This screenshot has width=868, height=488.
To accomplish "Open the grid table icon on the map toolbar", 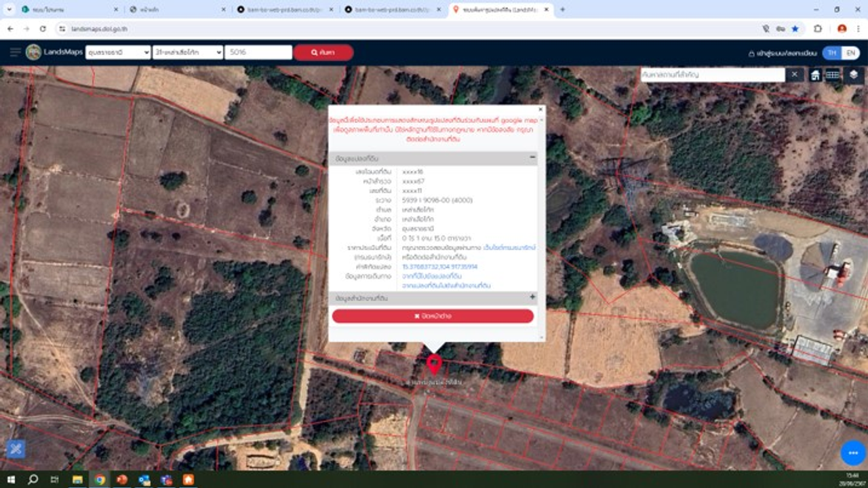I will 833,75.
